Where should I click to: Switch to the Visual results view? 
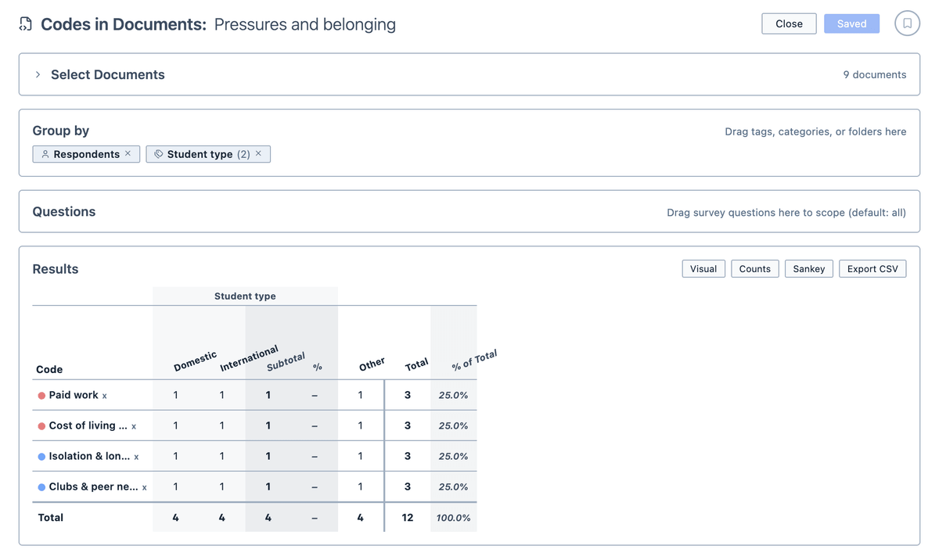point(703,269)
